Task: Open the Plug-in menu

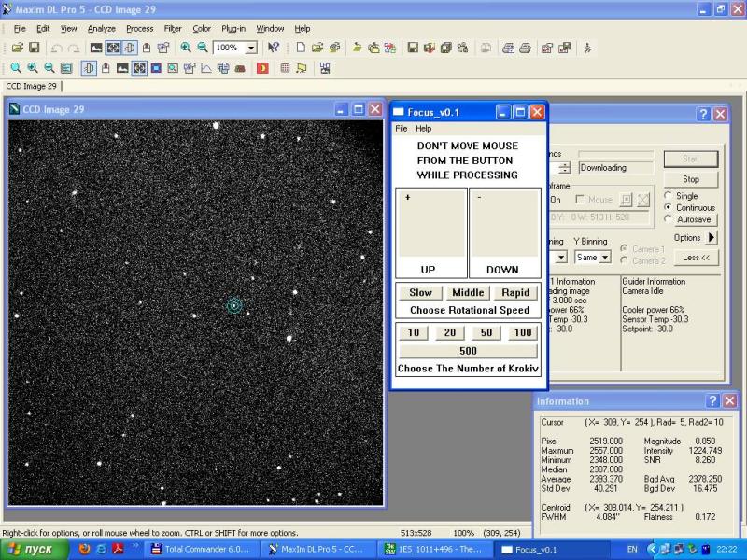Action: click(x=233, y=29)
